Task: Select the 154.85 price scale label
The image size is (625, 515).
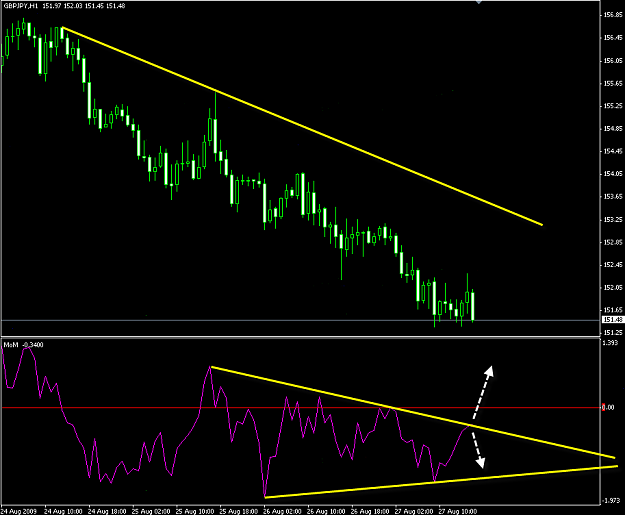Action: [x=613, y=129]
